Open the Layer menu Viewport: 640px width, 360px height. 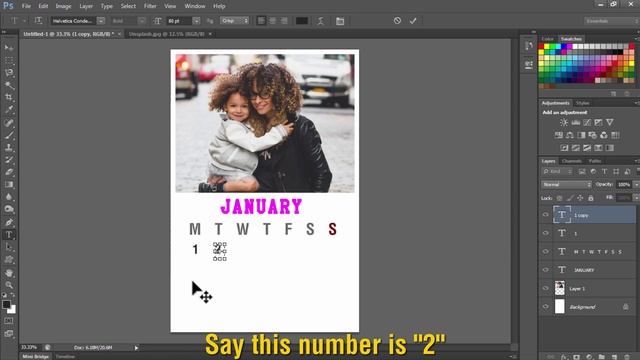[x=86, y=6]
